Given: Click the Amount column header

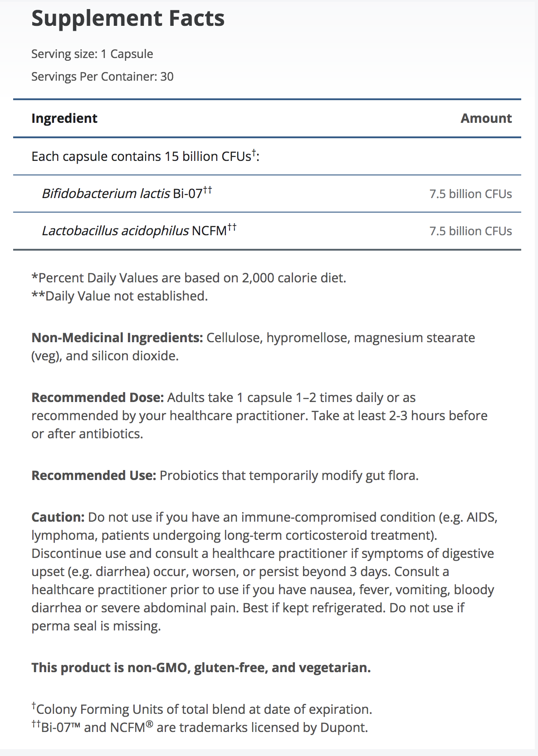Looking at the screenshot, I should (486, 118).
